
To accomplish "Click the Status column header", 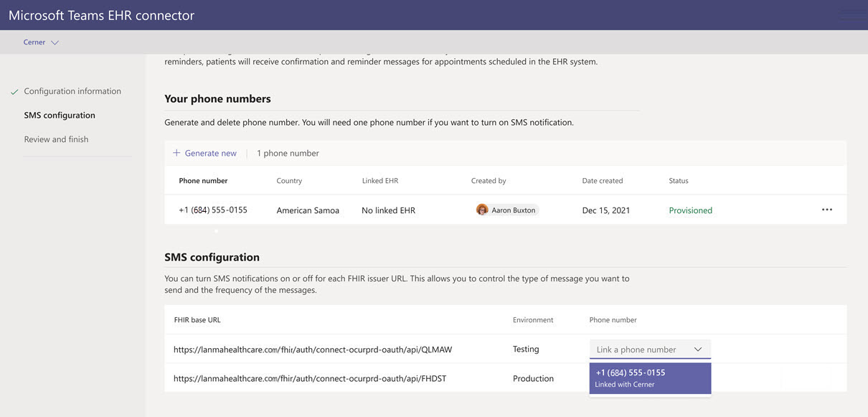I will [679, 181].
